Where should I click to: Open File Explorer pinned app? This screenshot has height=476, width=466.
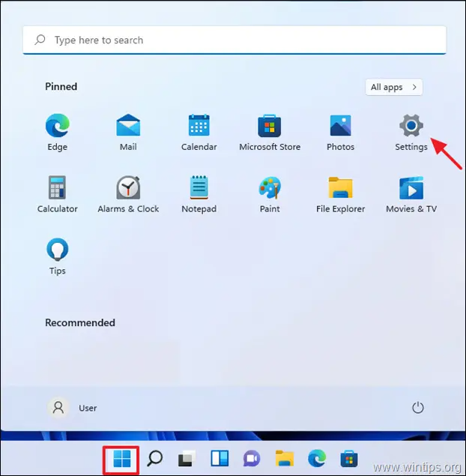pos(340,194)
